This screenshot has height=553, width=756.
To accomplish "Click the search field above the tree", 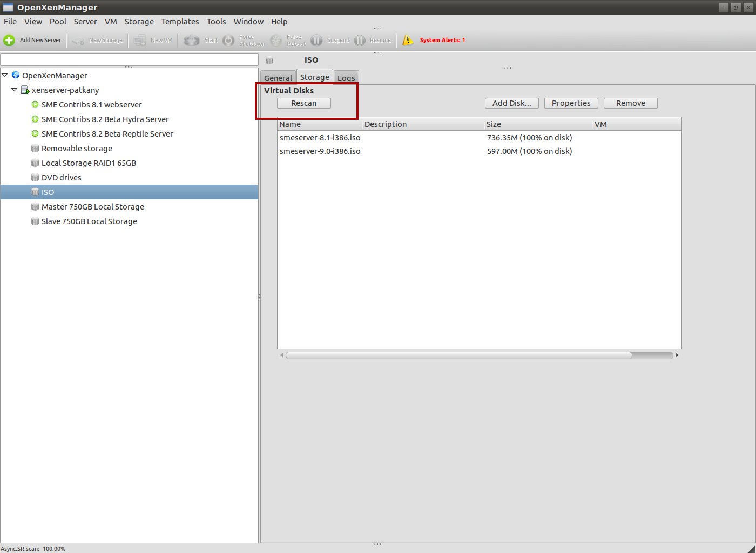I will tap(130, 59).
